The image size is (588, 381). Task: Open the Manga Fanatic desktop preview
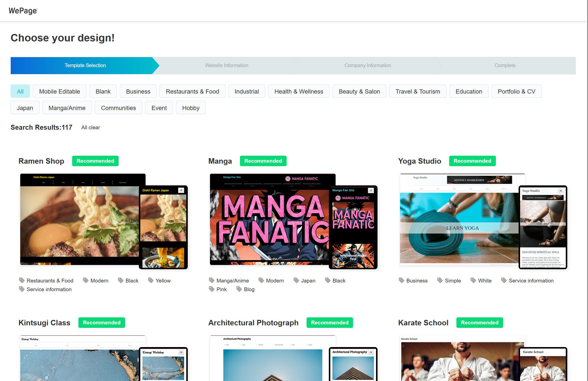(x=269, y=219)
